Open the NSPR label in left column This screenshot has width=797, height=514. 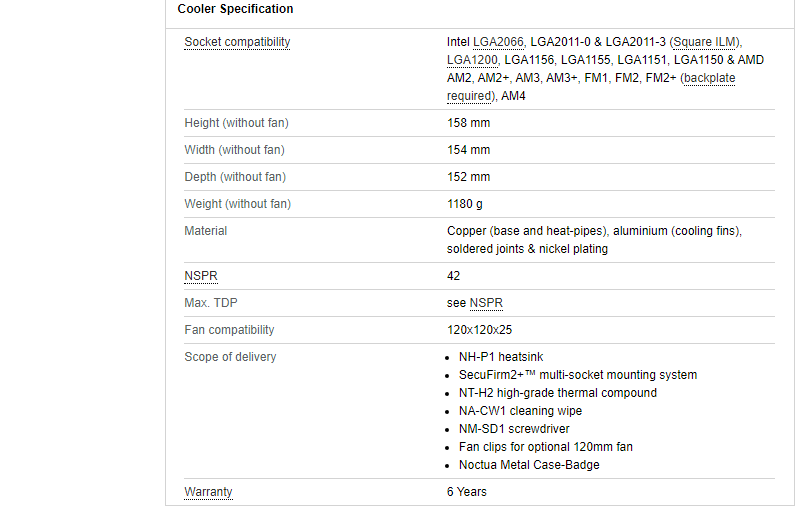click(200, 275)
